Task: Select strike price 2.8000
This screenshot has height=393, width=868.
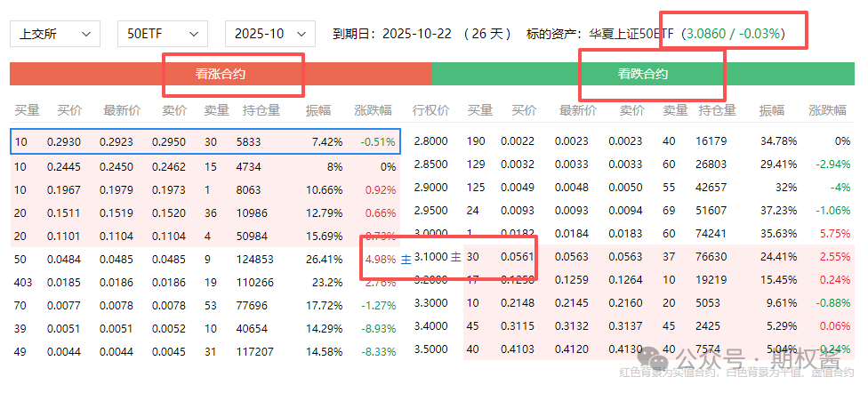Action: point(430,141)
